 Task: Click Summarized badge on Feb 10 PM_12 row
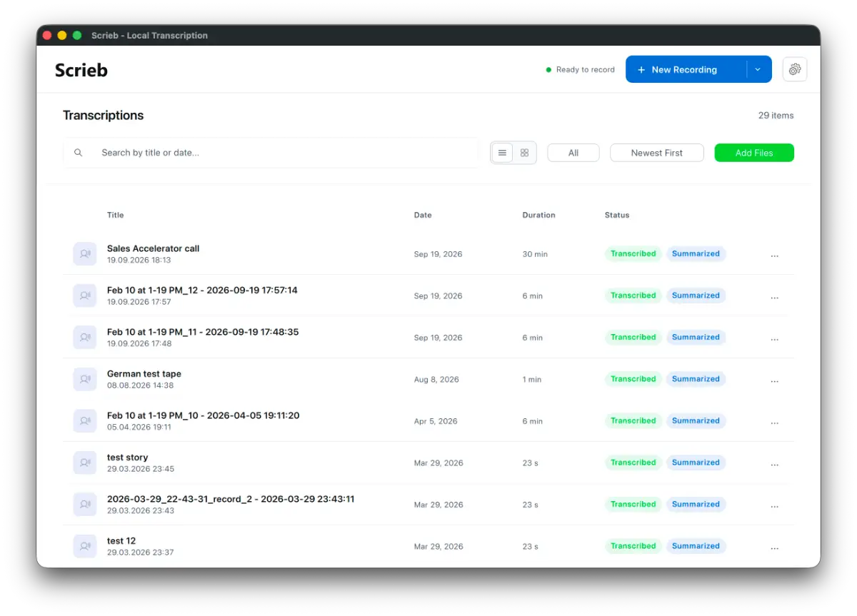(696, 296)
